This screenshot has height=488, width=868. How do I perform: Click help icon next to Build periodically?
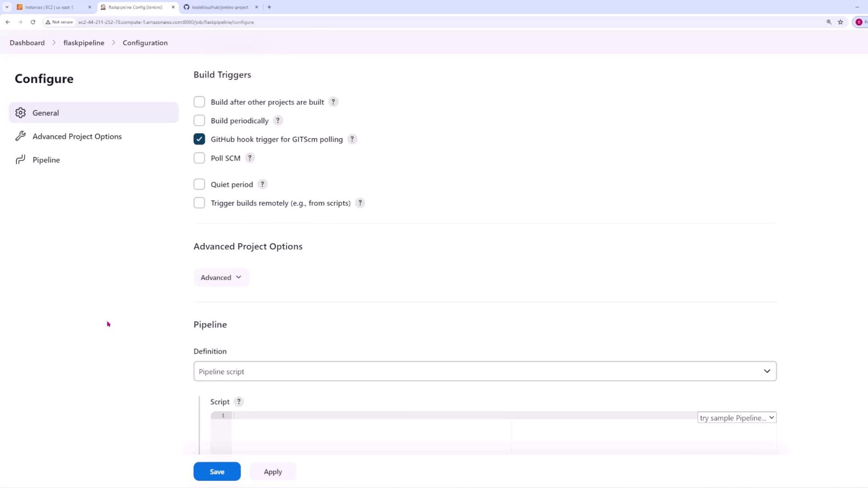click(278, 121)
